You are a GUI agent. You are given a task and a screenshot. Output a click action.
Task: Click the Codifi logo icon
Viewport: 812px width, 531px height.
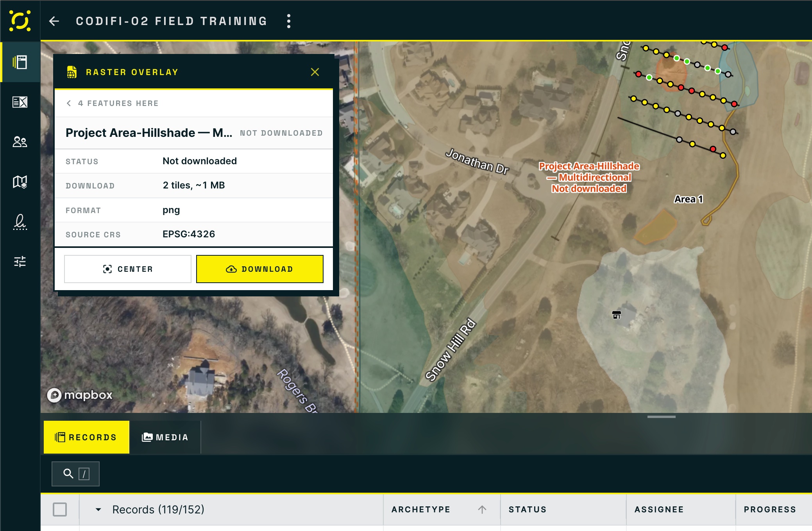click(x=20, y=21)
